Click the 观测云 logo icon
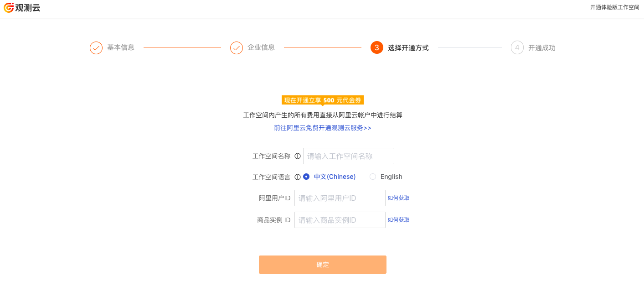The image size is (644, 292). [9, 7]
